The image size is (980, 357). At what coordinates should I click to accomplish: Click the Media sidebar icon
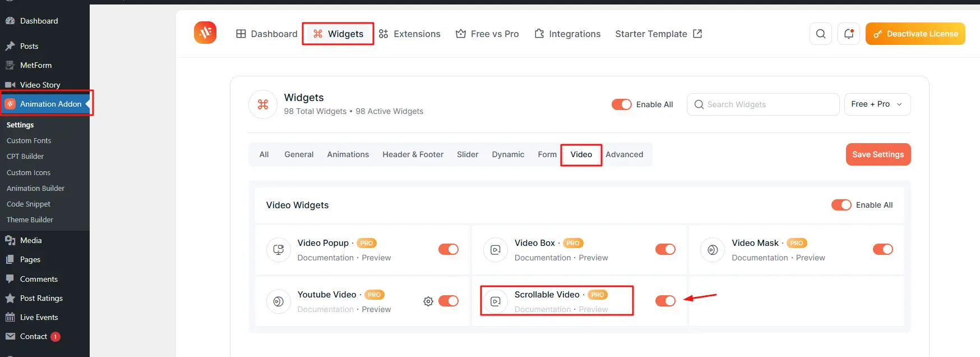[x=10, y=240]
